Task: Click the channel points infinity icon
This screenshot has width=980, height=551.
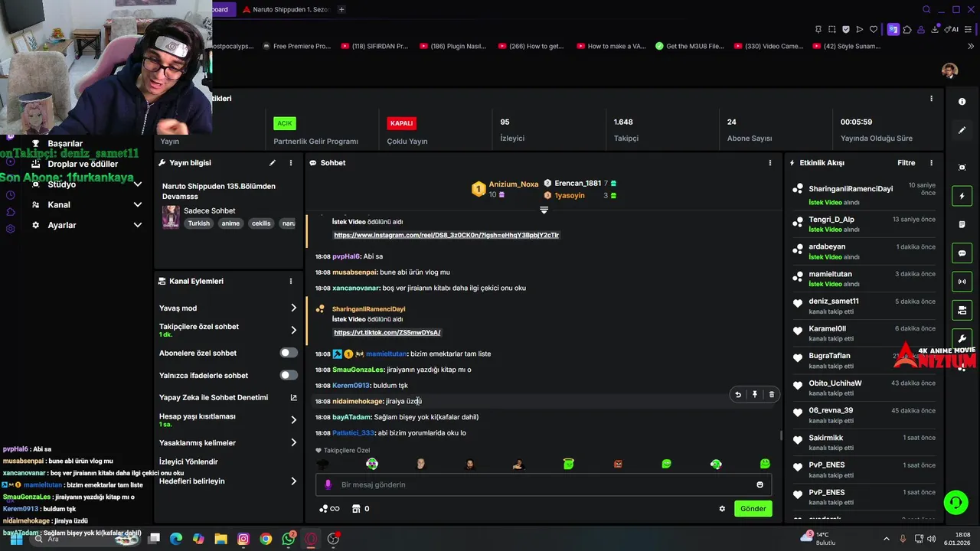Action: click(x=329, y=509)
